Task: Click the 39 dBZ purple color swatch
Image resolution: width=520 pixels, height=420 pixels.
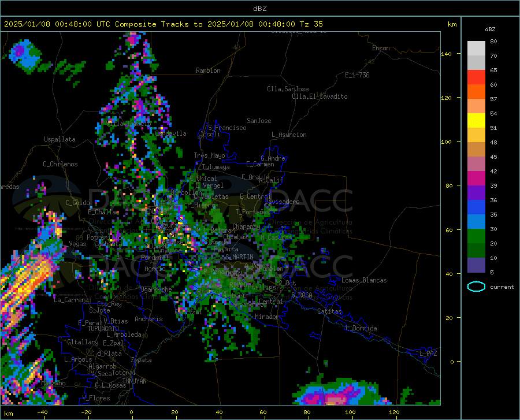Action: click(x=476, y=192)
